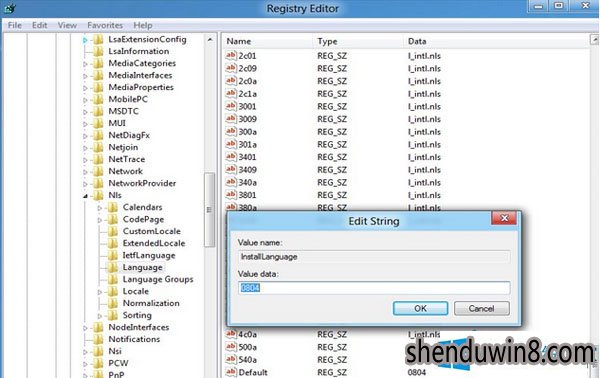The image size is (600, 378).
Task: Select the 2c0a value name
Action: [248, 81]
